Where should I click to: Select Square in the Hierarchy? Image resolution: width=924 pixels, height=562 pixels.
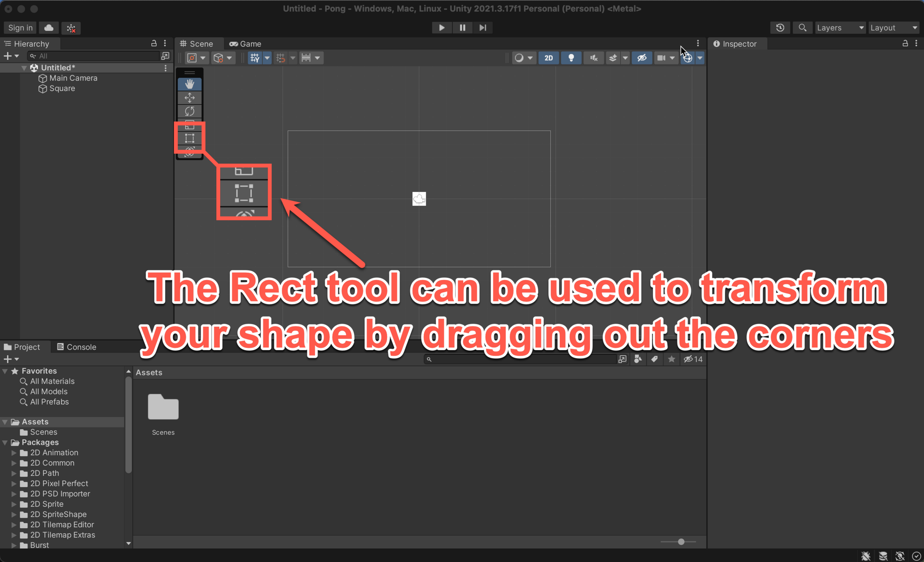pos(62,88)
